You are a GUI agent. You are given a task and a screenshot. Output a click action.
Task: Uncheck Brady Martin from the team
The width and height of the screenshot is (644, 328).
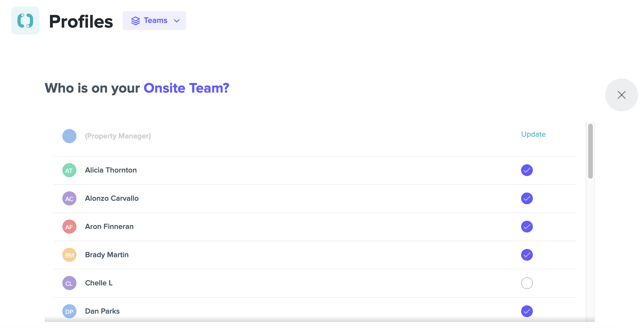(527, 255)
